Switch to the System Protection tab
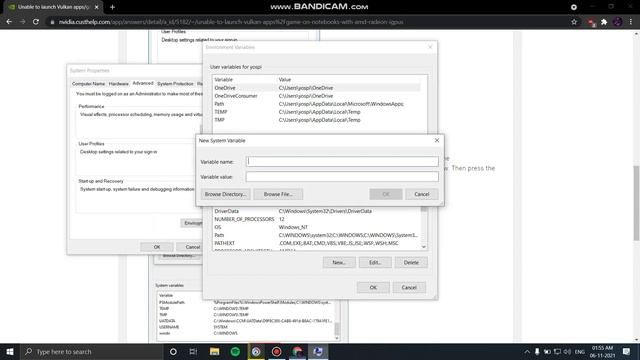The height and width of the screenshot is (360, 640). 175,84
